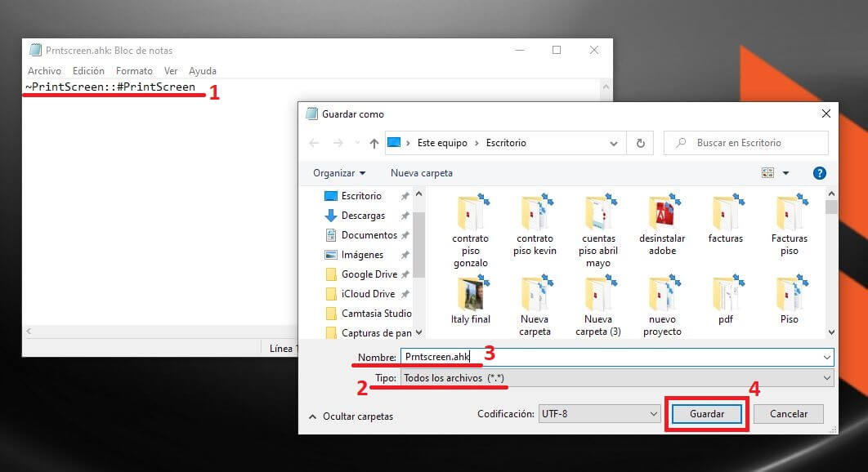Click Este equipo in the address path

(442, 144)
